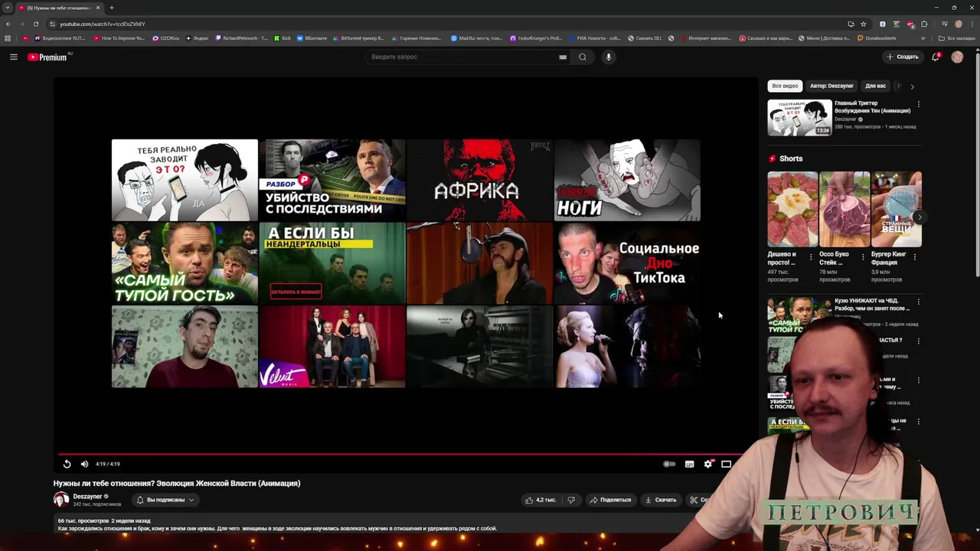Open options for Оссо Буко Short

[x=863, y=257]
